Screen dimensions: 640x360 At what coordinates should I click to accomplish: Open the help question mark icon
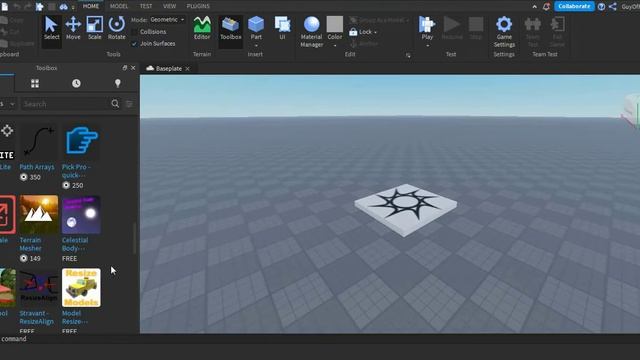601,7
